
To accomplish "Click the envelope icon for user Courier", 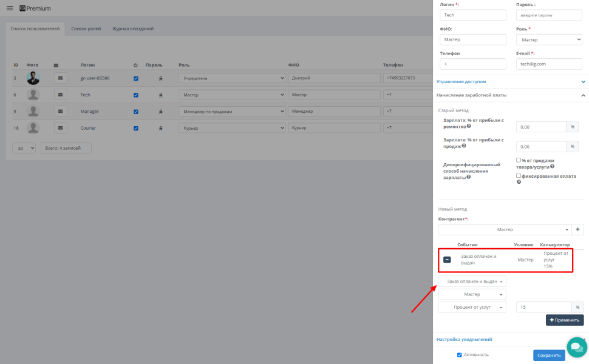I will coord(61,128).
